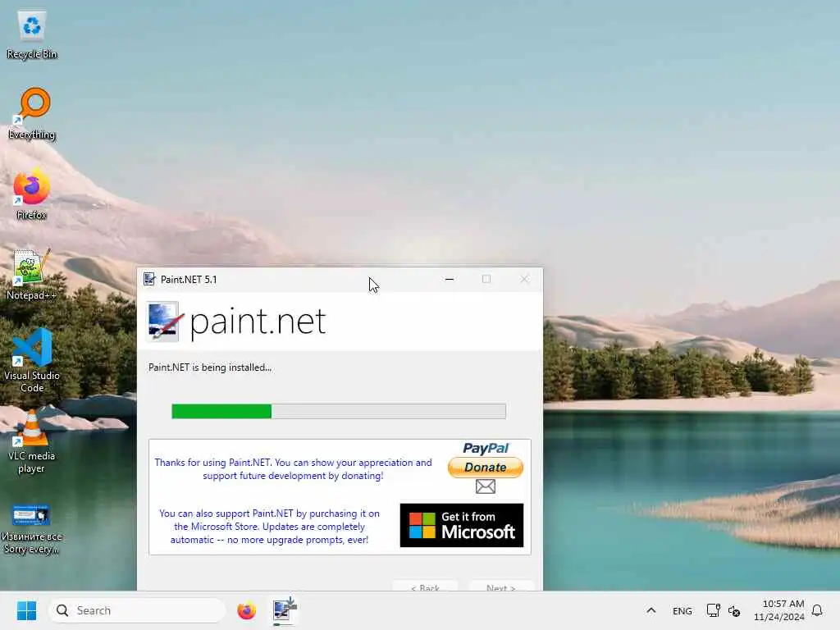The image size is (840, 630).
Task: Click the disabled maximize button on the installer
Action: point(486,279)
